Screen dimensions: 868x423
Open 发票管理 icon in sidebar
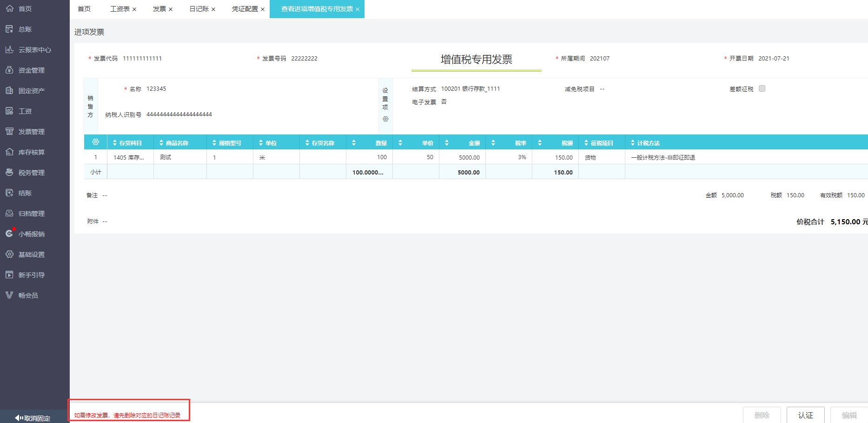click(x=9, y=132)
